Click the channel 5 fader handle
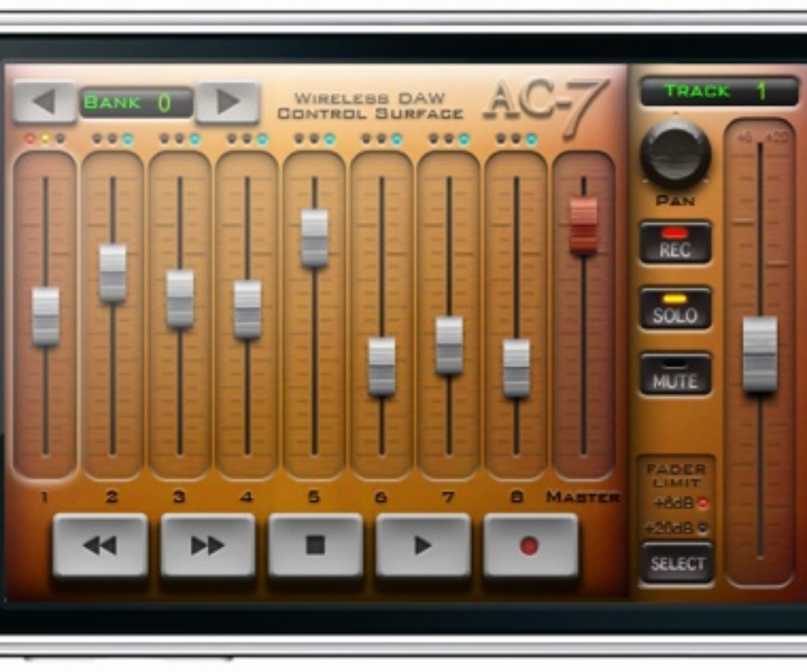 (315, 238)
